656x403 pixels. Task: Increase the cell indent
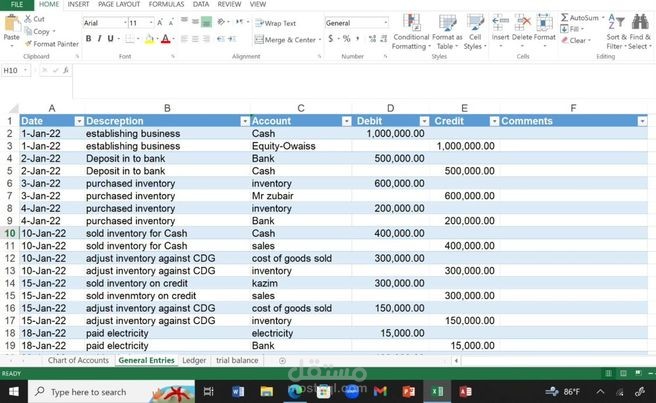pos(232,39)
